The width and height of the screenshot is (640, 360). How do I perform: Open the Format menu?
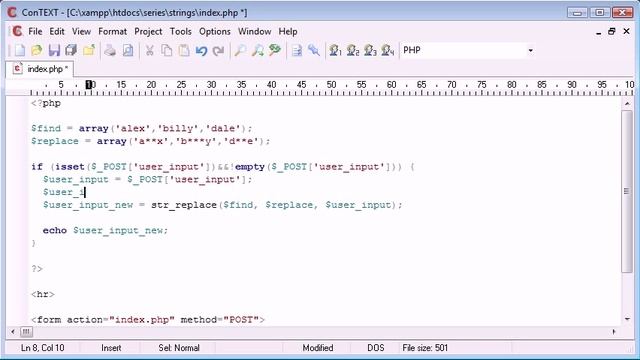click(112, 31)
